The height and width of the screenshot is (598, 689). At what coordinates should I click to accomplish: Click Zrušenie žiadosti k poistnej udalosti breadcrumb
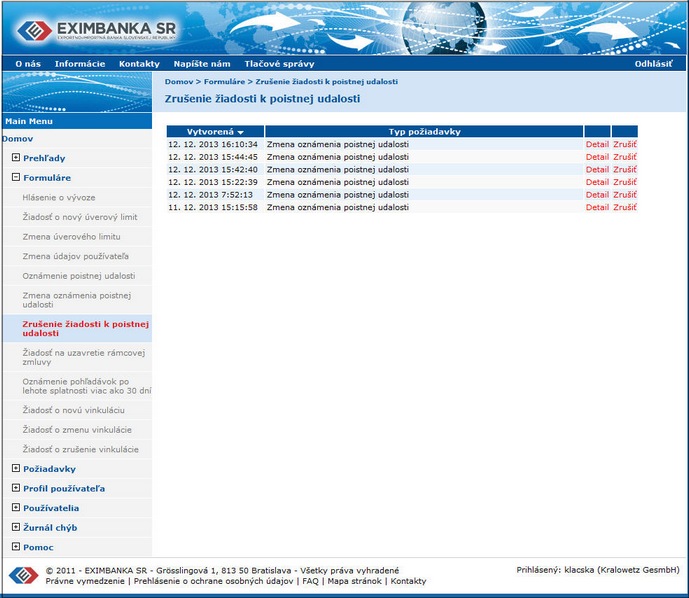pyautogui.click(x=326, y=82)
